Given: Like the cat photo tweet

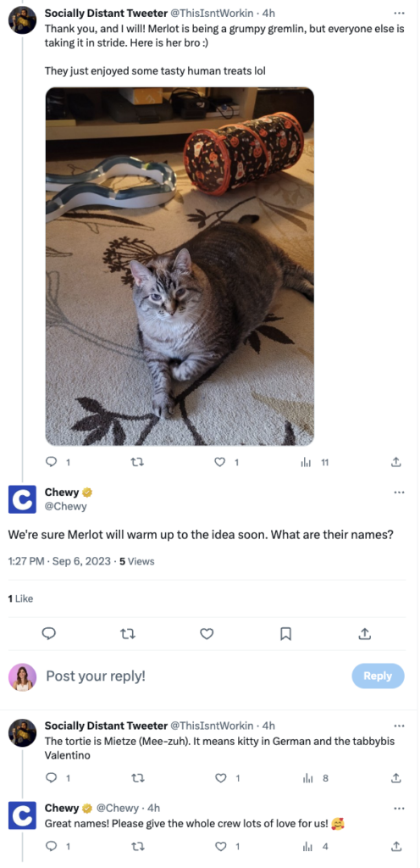Looking at the screenshot, I should point(220,462).
